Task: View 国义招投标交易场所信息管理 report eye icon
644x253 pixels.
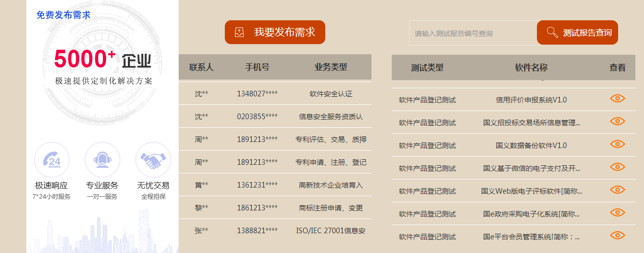Action: coord(617,121)
